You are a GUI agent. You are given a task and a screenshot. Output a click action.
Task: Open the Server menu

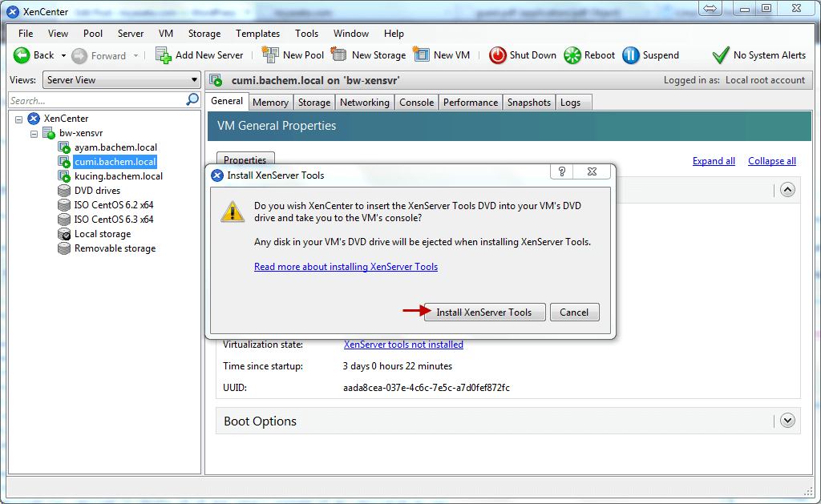pos(131,34)
